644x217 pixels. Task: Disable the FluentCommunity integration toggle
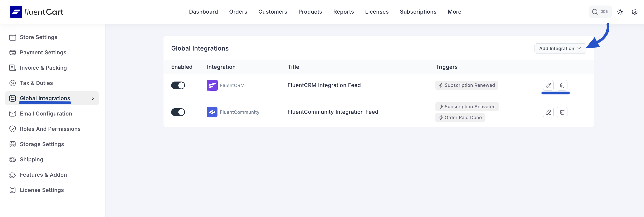pos(178,112)
